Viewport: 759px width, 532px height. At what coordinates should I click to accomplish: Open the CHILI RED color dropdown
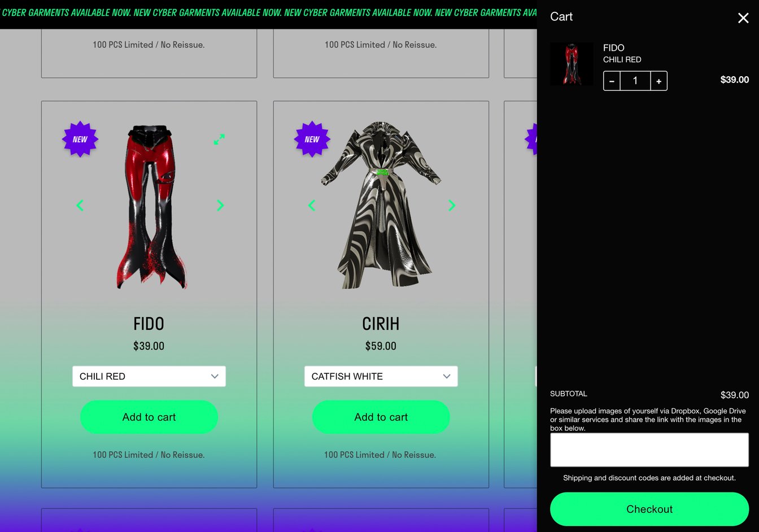click(149, 376)
